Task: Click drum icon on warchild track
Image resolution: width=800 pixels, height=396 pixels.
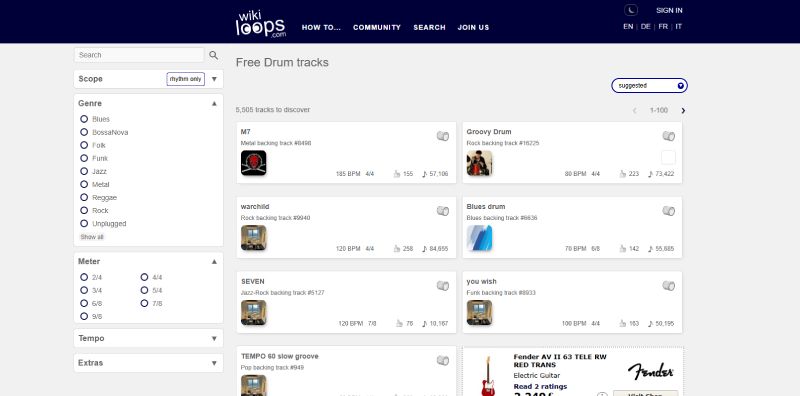Action: (443, 211)
